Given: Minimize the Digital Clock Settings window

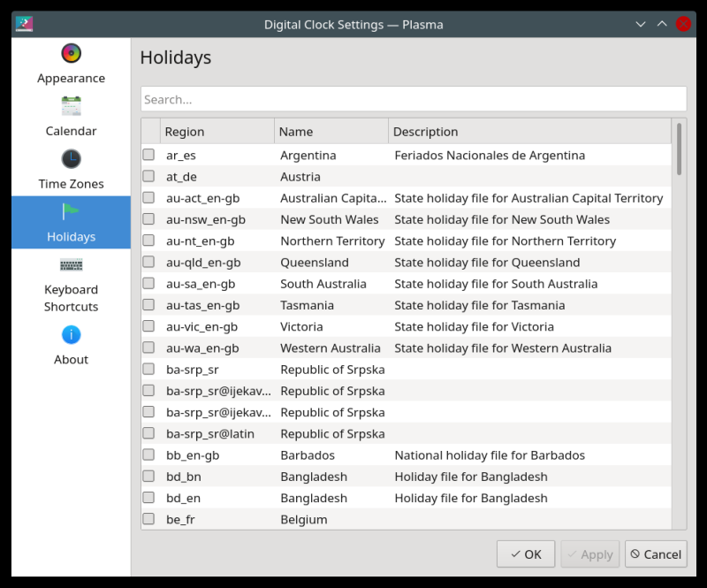Looking at the screenshot, I should (641, 24).
